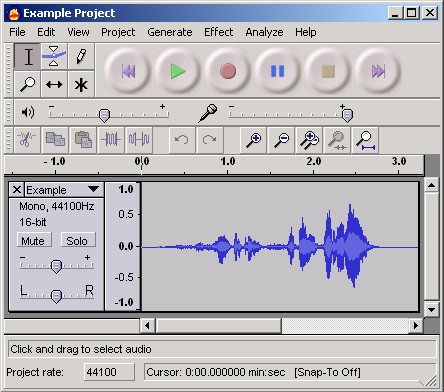
Task: Click vertical scrollbar up arrow
Action: coord(431,185)
